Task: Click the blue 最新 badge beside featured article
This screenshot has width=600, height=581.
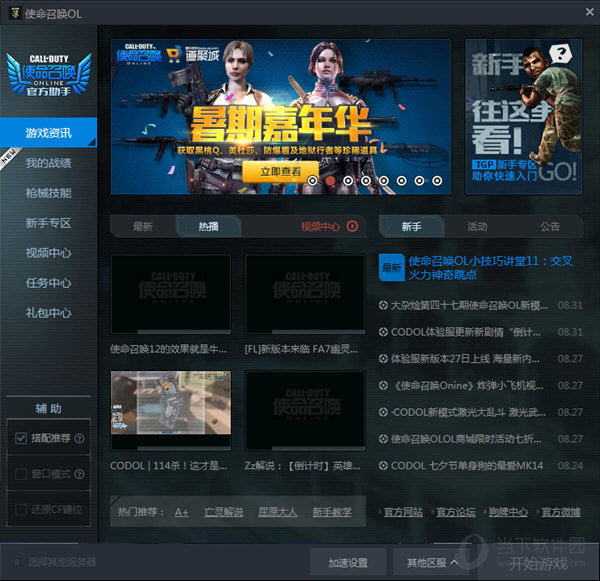Action: pyautogui.click(x=391, y=268)
